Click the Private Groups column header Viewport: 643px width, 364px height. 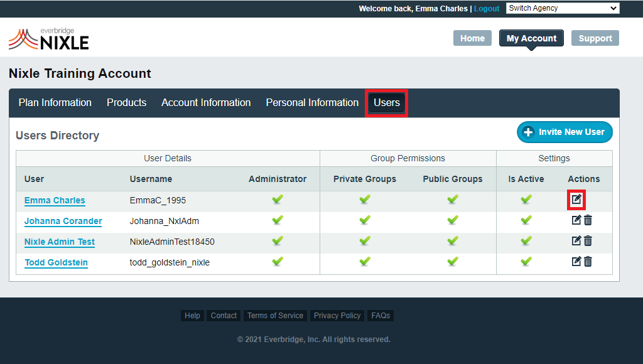[x=365, y=179]
